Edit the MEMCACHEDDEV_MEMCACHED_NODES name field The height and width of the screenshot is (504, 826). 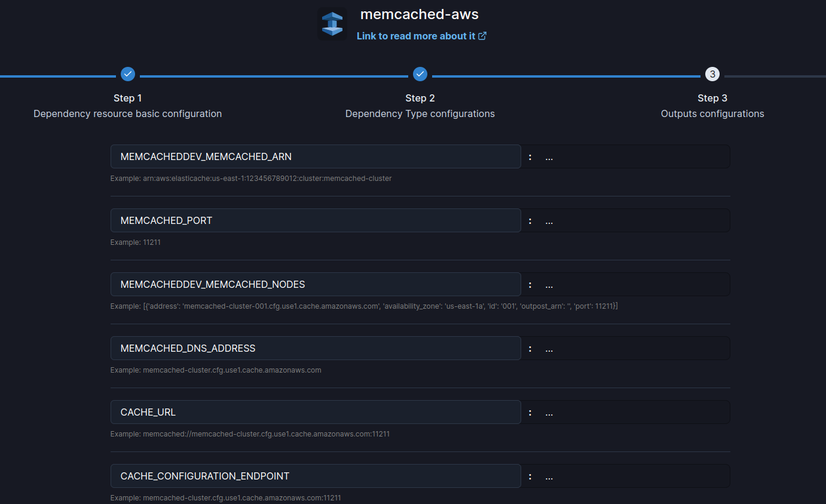(x=316, y=284)
